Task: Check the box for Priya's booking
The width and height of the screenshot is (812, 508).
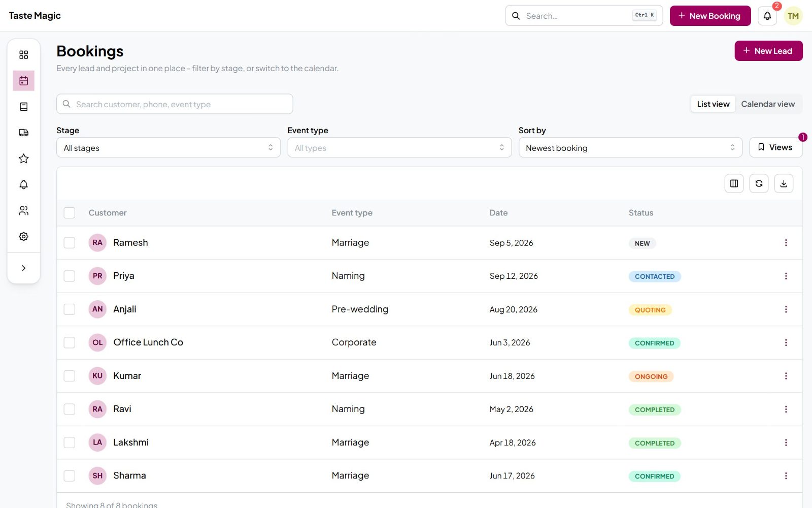Action: click(70, 276)
